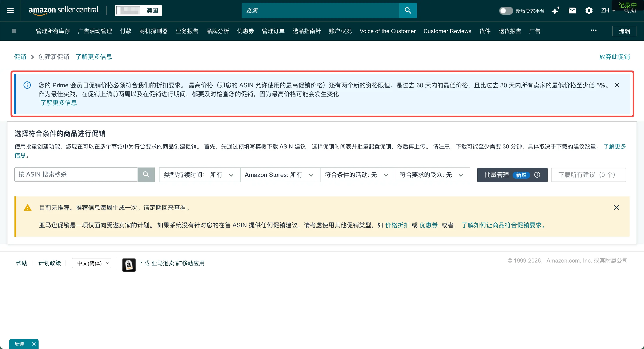Open the 中文(简体) footer language select

click(x=92, y=263)
